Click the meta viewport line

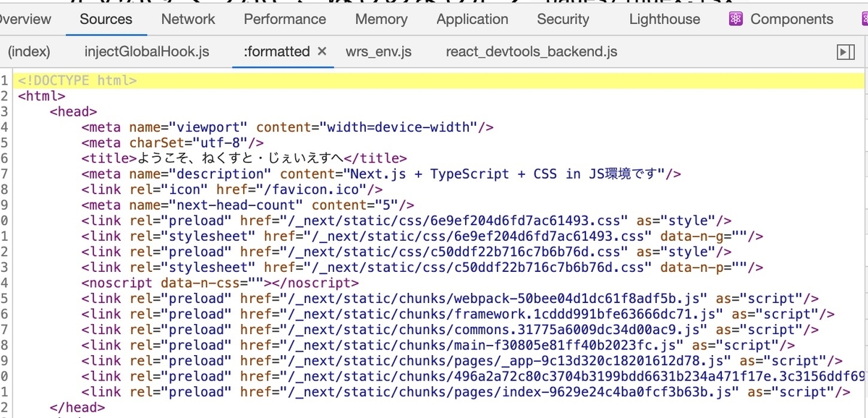287,127
